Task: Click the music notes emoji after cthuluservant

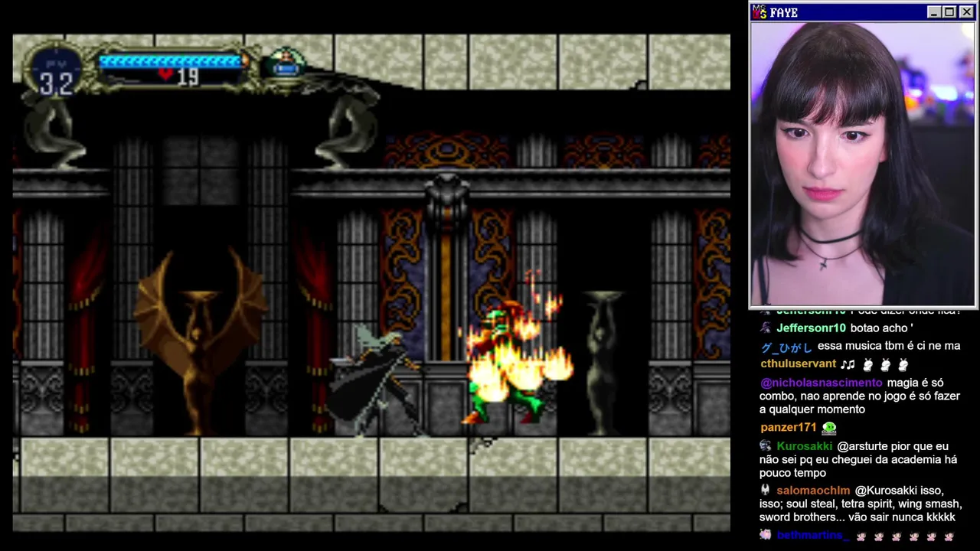Action: click(x=848, y=364)
